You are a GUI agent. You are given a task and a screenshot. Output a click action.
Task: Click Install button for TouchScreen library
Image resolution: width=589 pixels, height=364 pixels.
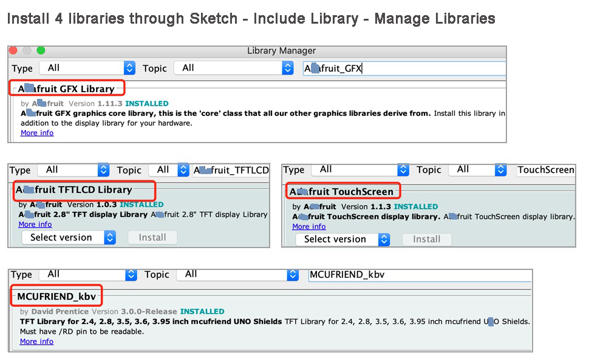427,240
